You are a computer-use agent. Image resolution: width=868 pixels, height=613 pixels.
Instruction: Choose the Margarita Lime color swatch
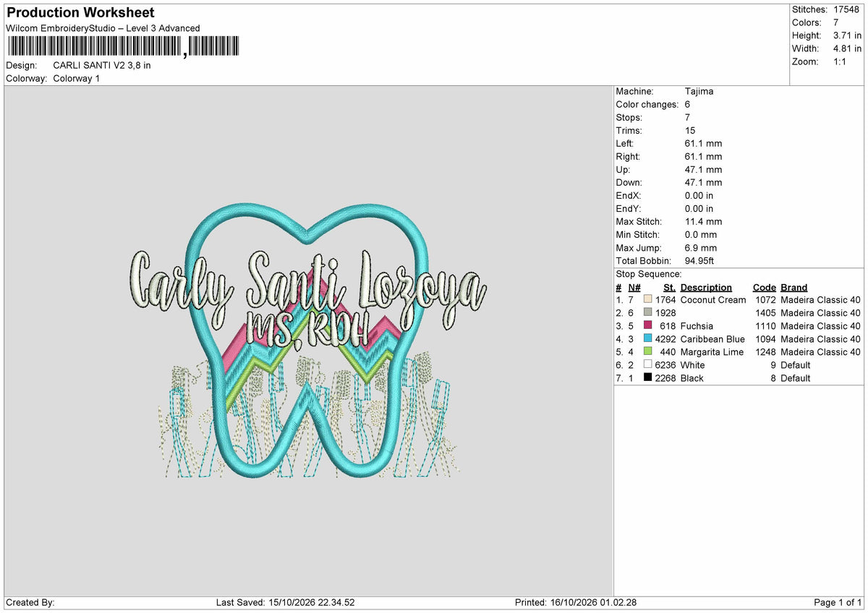point(648,351)
